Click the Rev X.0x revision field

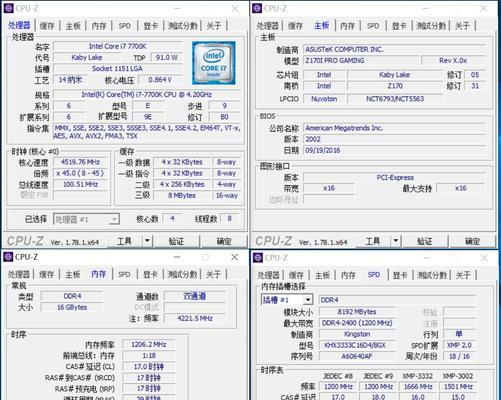click(453, 61)
